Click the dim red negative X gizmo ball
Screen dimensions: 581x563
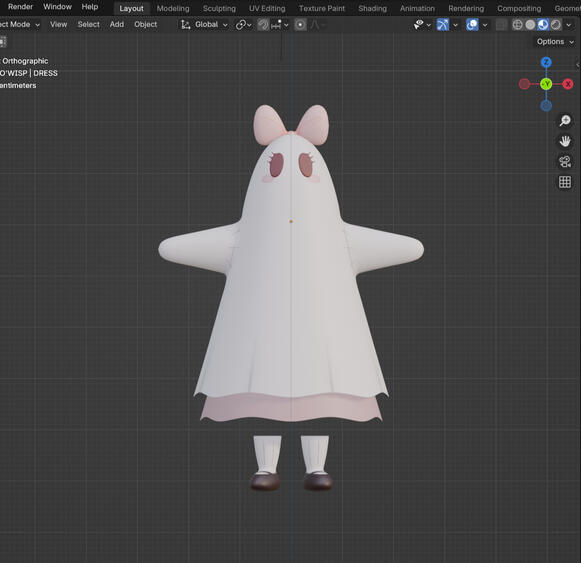coord(524,84)
